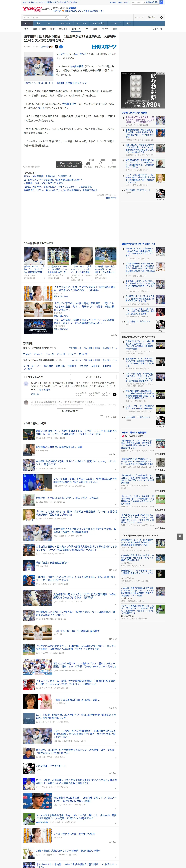Expand 返信 2件 replies
Viewport: 186px width, 868px height.
point(35,394)
